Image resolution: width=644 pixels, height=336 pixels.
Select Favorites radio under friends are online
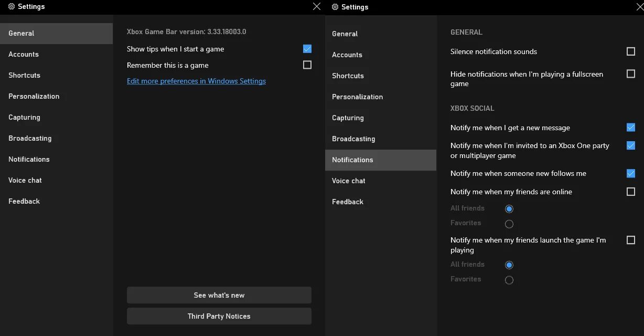(509, 224)
